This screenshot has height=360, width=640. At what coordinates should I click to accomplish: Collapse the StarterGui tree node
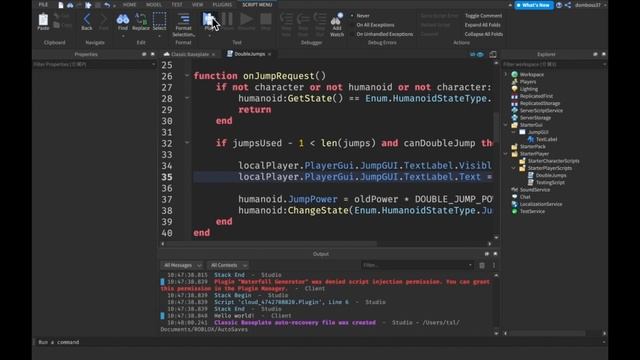pyautogui.click(x=506, y=125)
